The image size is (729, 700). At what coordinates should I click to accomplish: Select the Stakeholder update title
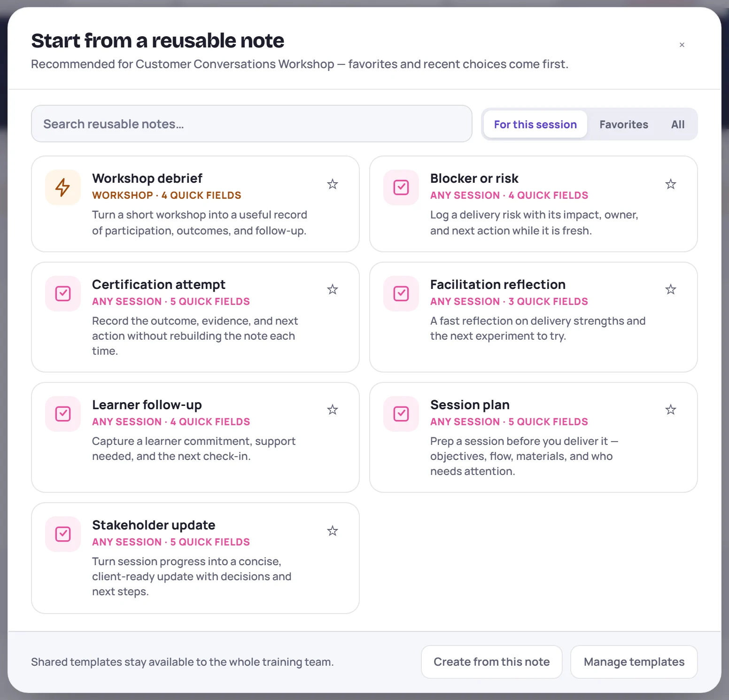(154, 525)
